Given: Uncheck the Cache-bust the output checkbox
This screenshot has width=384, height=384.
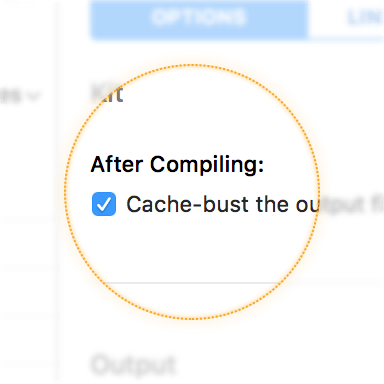Looking at the screenshot, I should (x=104, y=204).
